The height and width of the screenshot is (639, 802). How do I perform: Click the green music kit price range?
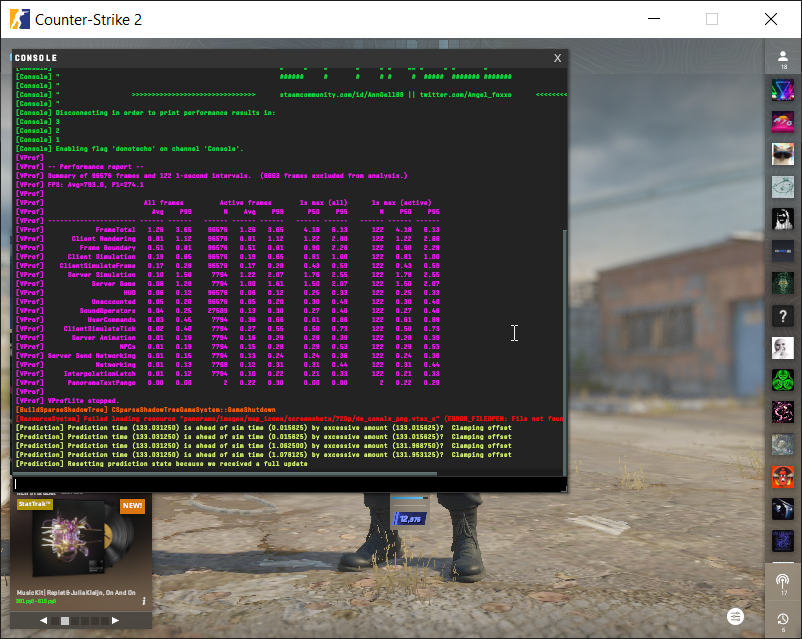click(x=36, y=601)
